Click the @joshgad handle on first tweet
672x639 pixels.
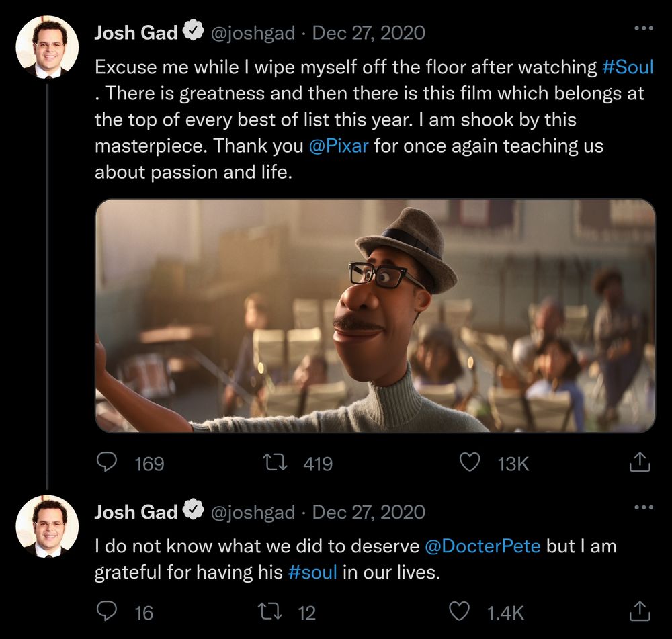pyautogui.click(x=253, y=33)
